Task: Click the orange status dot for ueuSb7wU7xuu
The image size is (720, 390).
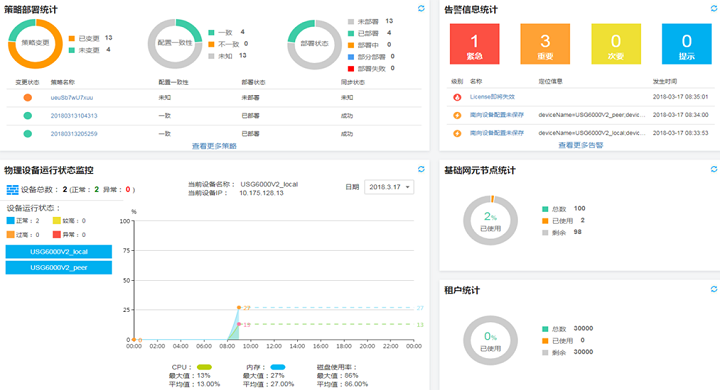Action: point(28,97)
